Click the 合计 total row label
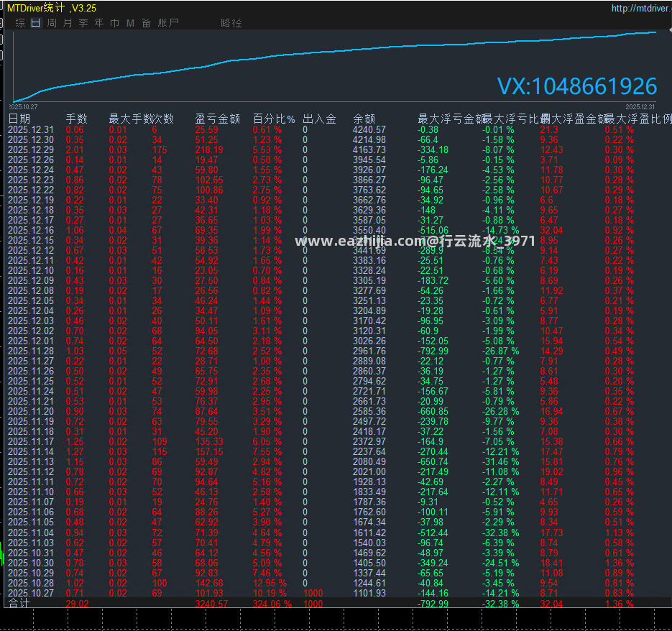The height and width of the screenshot is (631, 672). [x=19, y=604]
